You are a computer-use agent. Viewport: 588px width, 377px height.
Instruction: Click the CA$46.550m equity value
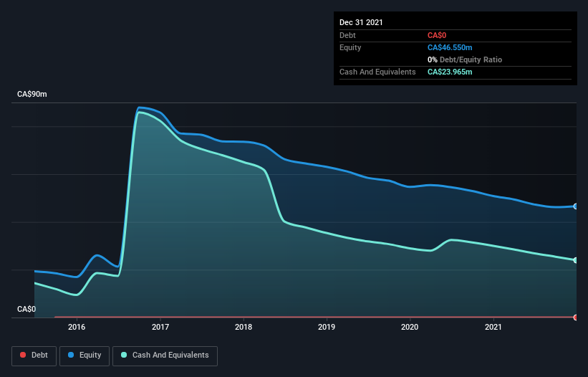pyautogui.click(x=450, y=47)
